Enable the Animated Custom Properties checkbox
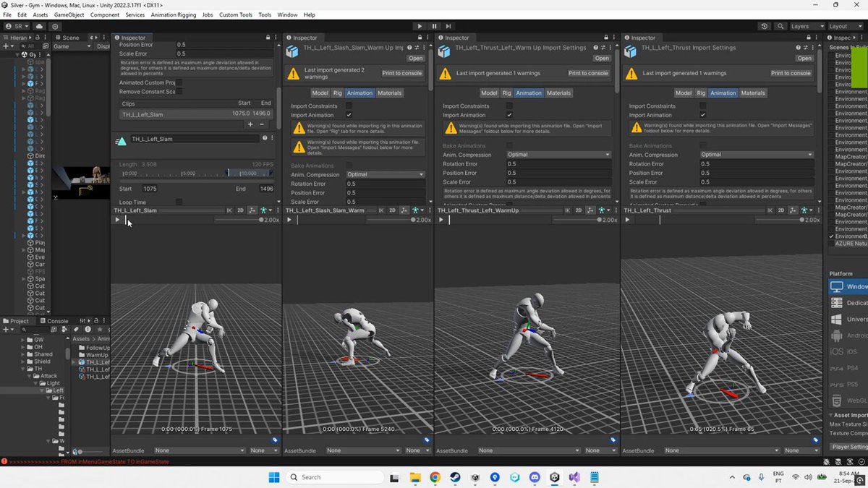Screen dimensions: 868x488 click(179, 82)
